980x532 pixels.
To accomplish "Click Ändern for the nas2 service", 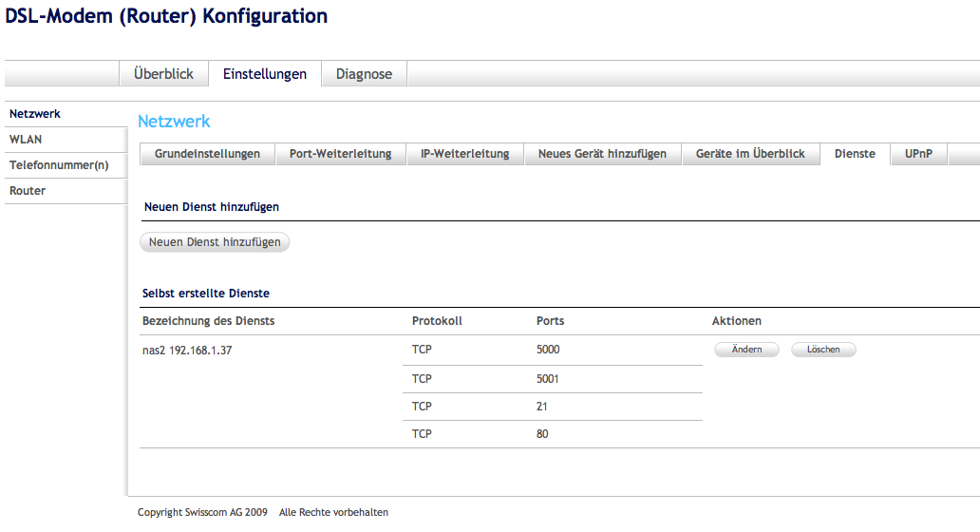I will [746, 350].
